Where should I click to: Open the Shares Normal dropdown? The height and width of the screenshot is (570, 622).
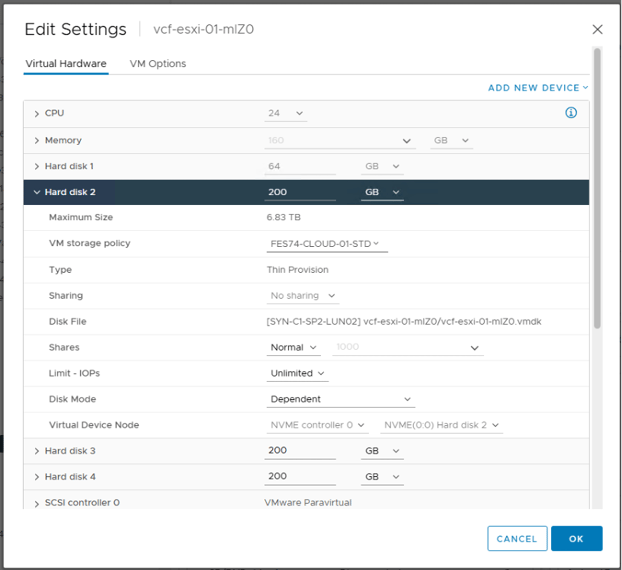[294, 347]
